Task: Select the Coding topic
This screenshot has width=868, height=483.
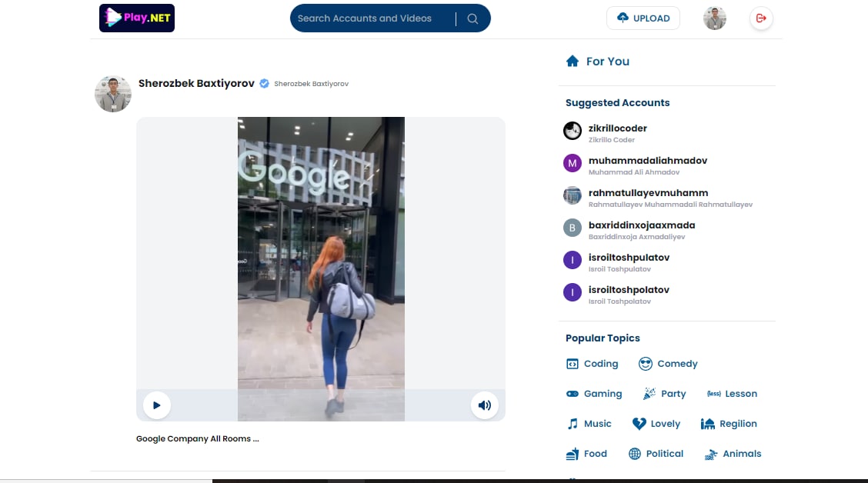Action: [593, 364]
